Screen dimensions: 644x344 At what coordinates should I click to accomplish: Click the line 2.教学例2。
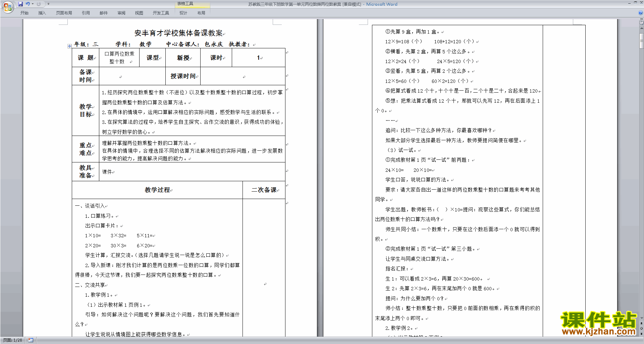click(x=399, y=328)
